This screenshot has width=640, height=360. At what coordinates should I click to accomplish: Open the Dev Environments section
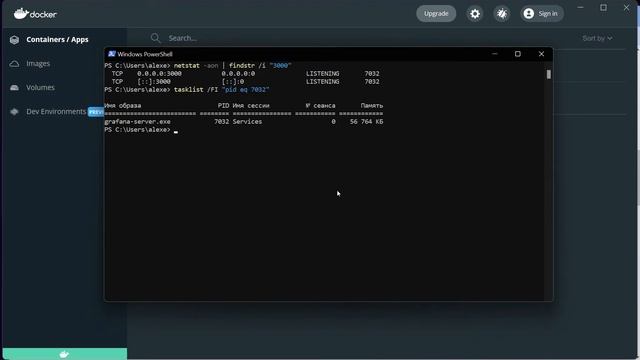pos(56,111)
